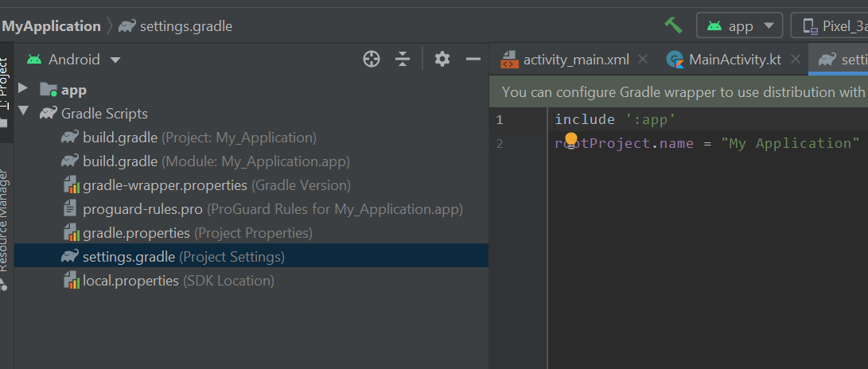Open the Android project view dropdown
This screenshot has width=868, height=369.
[x=73, y=60]
